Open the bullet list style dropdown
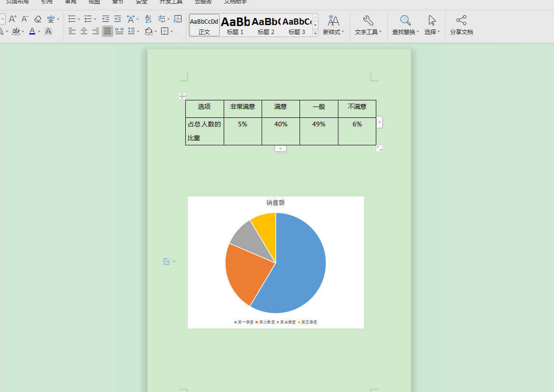 coord(79,19)
